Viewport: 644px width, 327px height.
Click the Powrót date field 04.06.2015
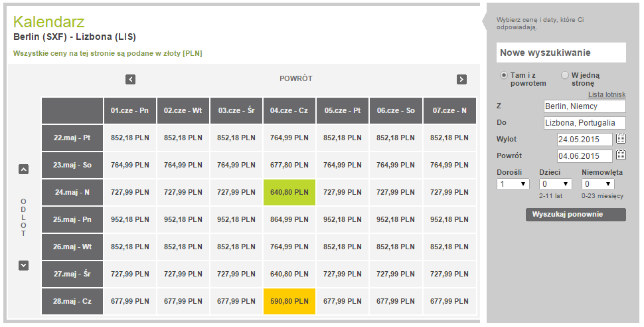tap(585, 156)
